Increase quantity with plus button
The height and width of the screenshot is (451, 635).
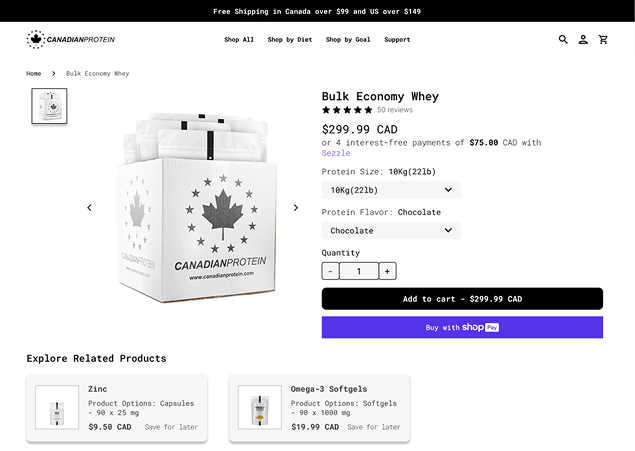[388, 271]
